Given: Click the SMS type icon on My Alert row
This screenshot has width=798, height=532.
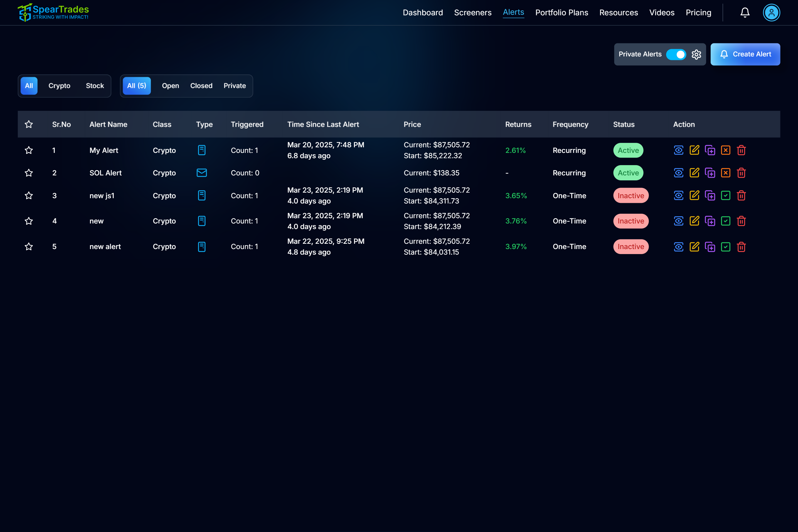Looking at the screenshot, I should pos(202,150).
